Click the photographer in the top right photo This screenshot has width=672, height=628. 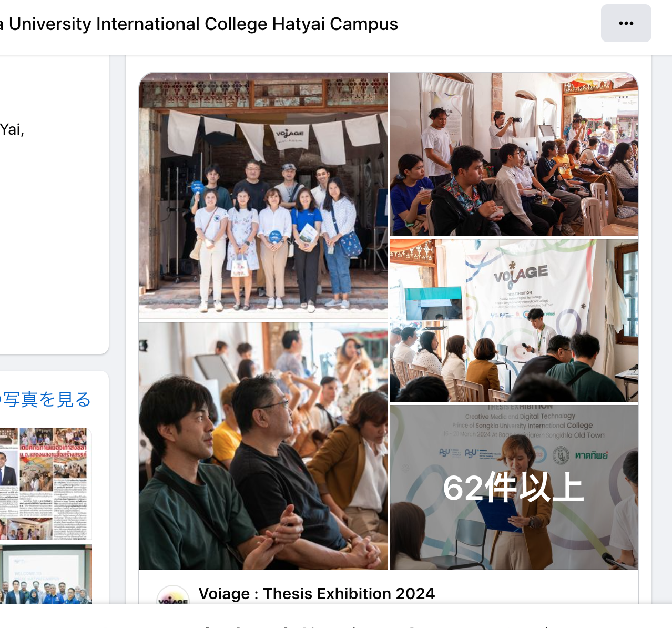tap(502, 129)
